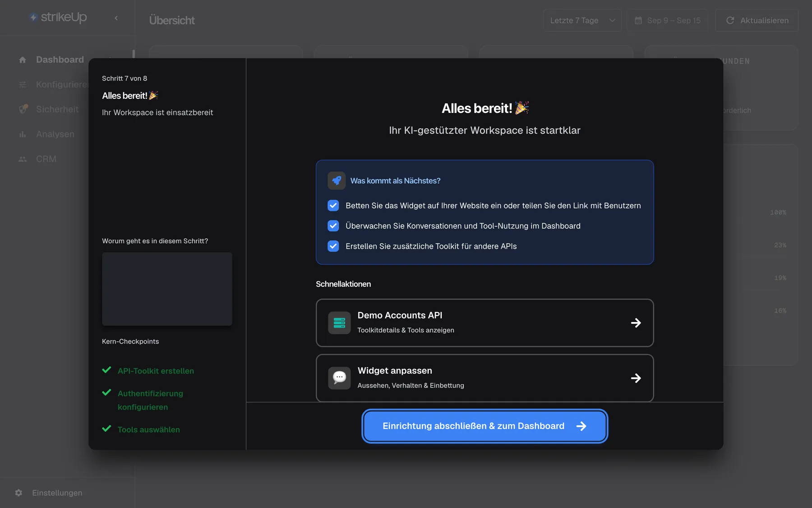Go to Sicherheit in the sidebar

tap(57, 109)
